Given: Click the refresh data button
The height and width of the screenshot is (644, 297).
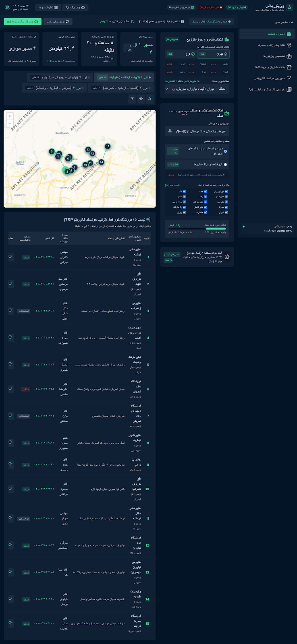Looking at the screenshot, I should click(x=58, y=21).
